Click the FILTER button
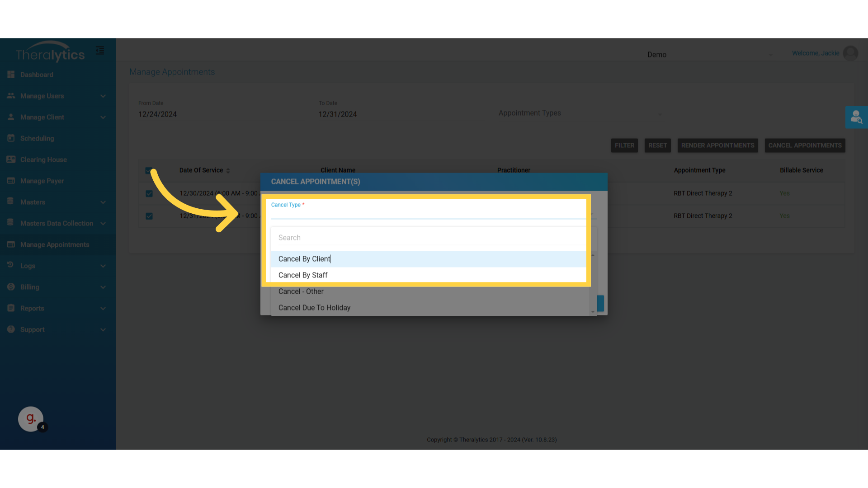 tap(624, 145)
